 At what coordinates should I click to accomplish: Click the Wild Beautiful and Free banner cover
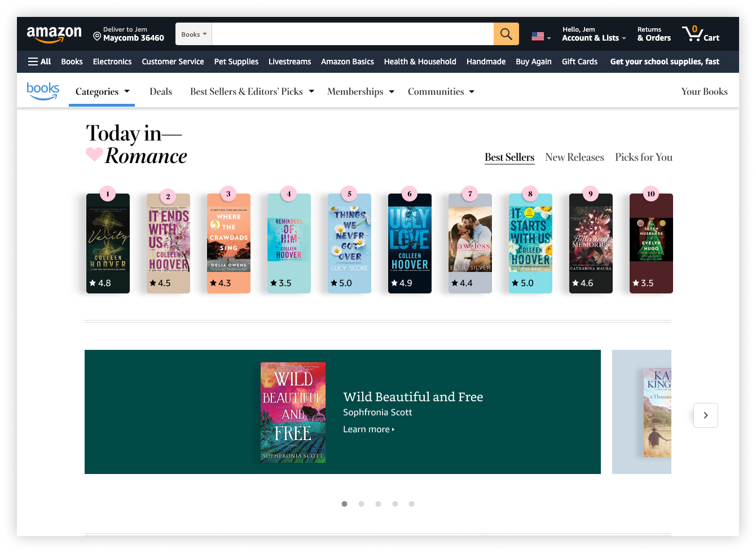tap(293, 412)
